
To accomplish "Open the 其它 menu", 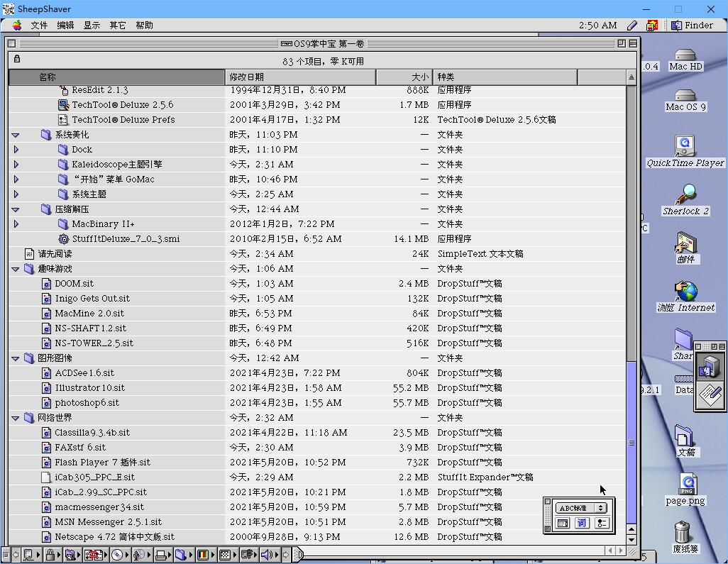I will coord(118,25).
